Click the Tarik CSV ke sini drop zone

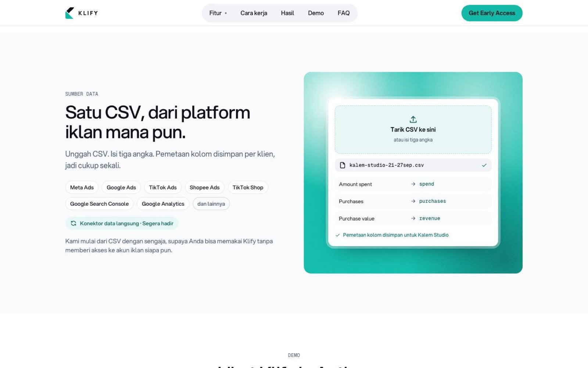(x=413, y=130)
